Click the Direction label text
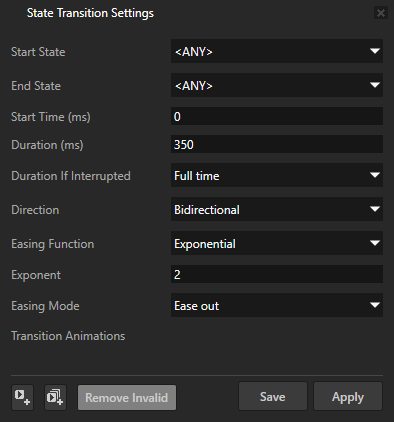Screen dimensions: 394x422 pos(35,210)
